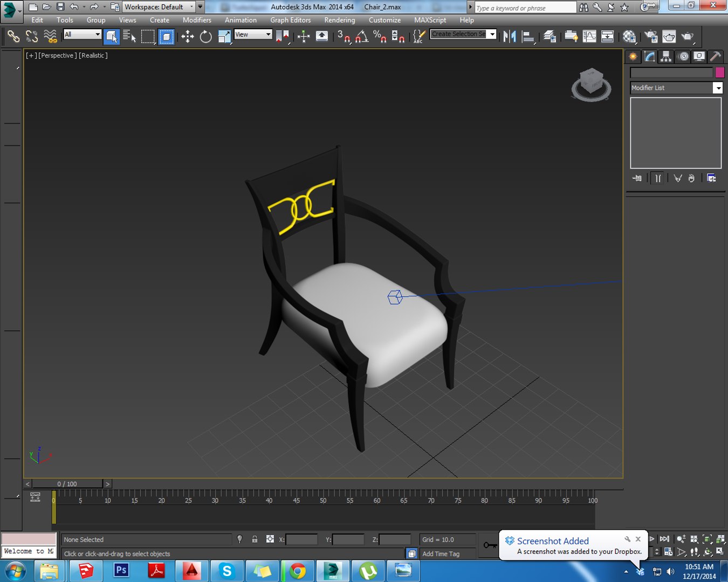The image size is (728, 582).
Task: Toggle Percent Snap
Action: coord(380,36)
